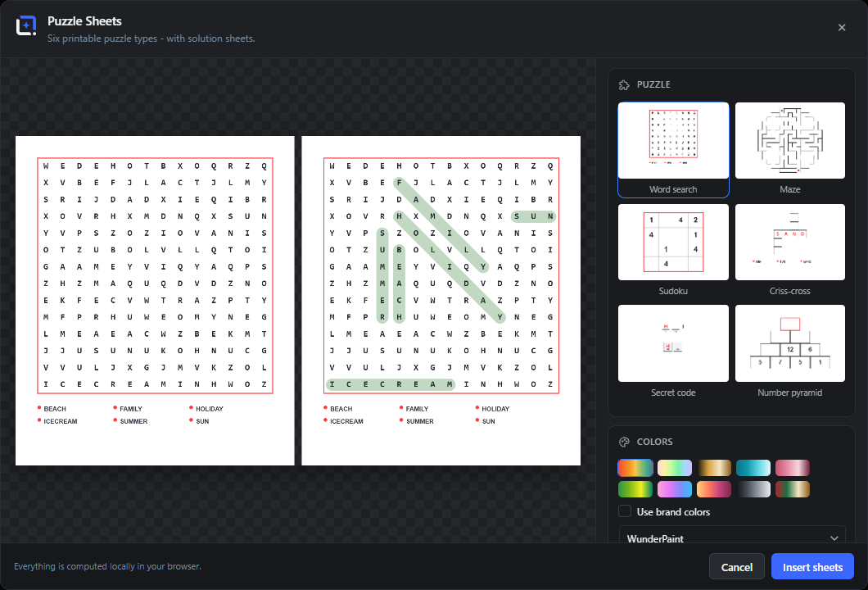Select the green-yellow color swatch
Image resolution: width=868 pixels, height=590 pixels.
(x=635, y=489)
